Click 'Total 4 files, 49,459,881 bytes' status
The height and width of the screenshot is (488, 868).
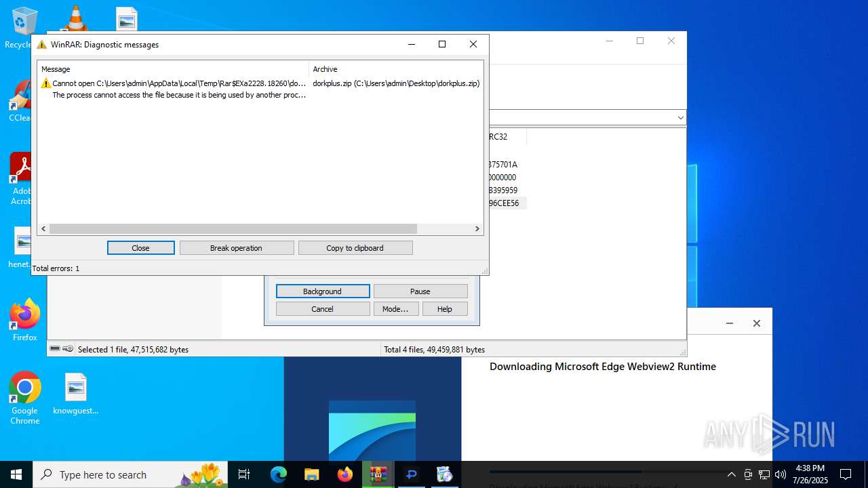coord(435,350)
